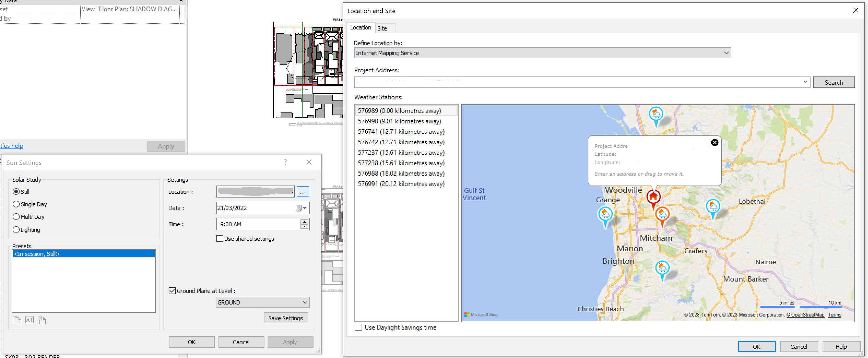This screenshot has width=868, height=358.
Task: Close the project address map popup
Action: pos(714,142)
